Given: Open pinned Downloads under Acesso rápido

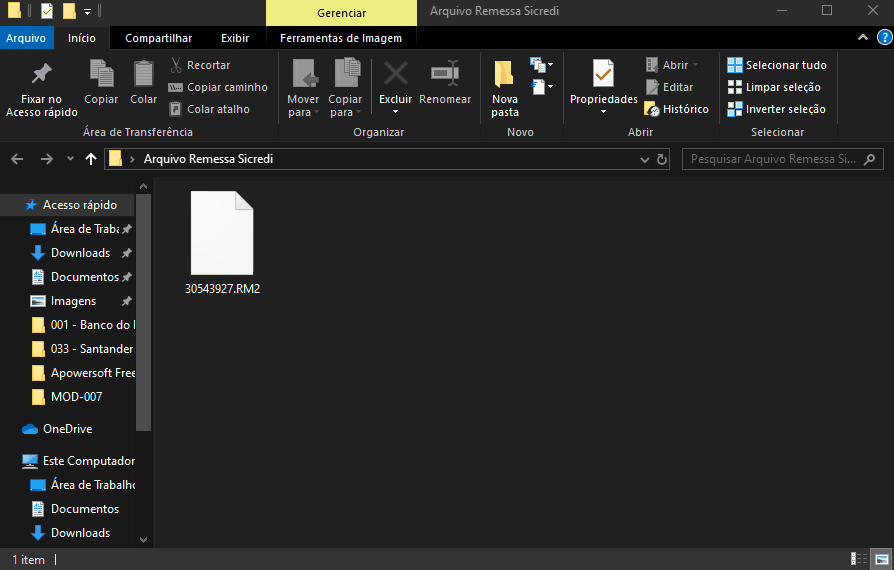Looking at the screenshot, I should point(80,253).
